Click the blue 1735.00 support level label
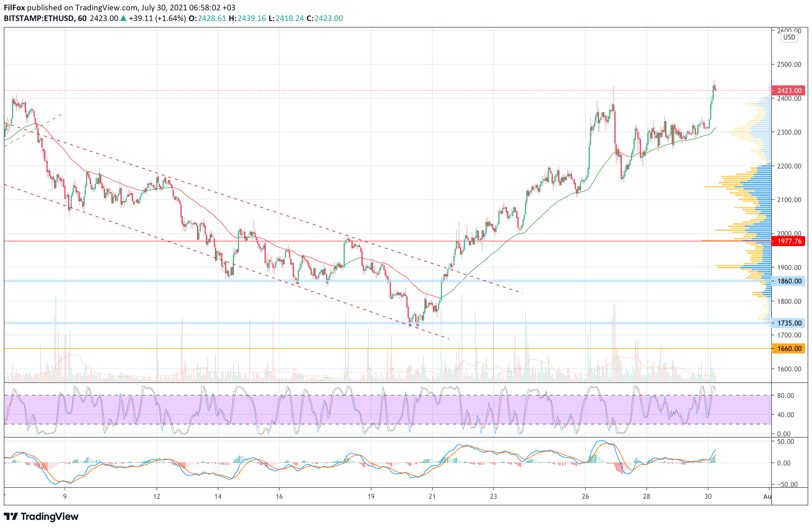812x528 pixels. pyautogui.click(x=788, y=323)
